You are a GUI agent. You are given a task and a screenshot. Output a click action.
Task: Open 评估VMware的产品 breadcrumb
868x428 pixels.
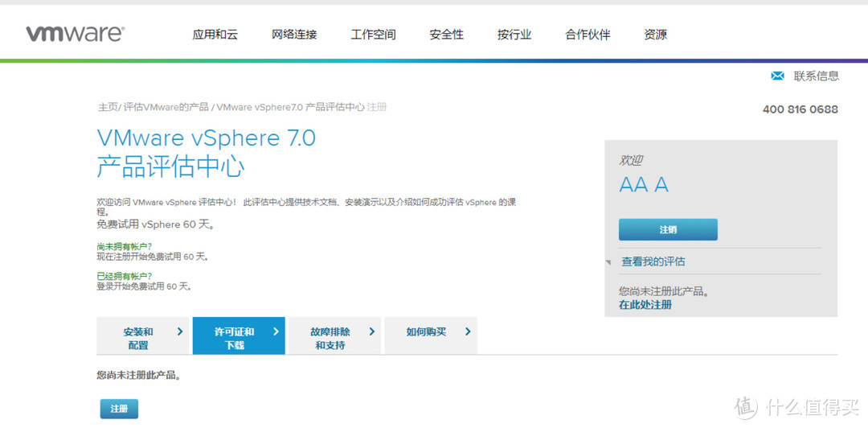click(166, 107)
